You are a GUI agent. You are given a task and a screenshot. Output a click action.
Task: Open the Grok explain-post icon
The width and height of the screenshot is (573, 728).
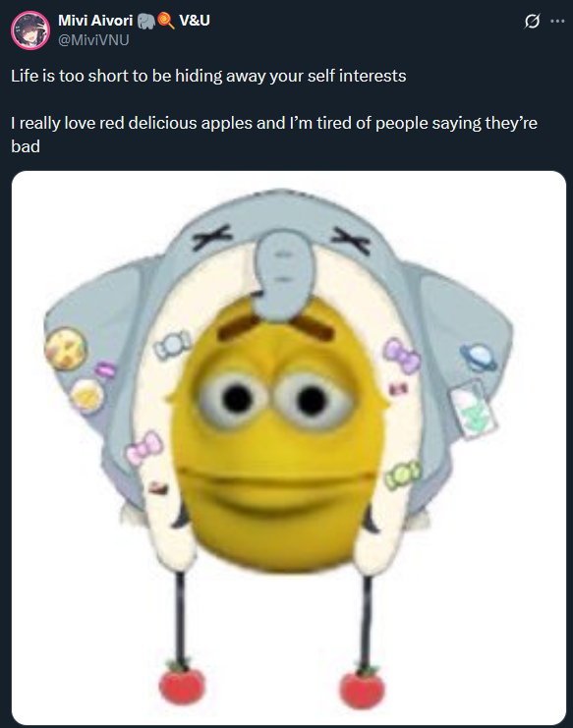click(x=532, y=22)
